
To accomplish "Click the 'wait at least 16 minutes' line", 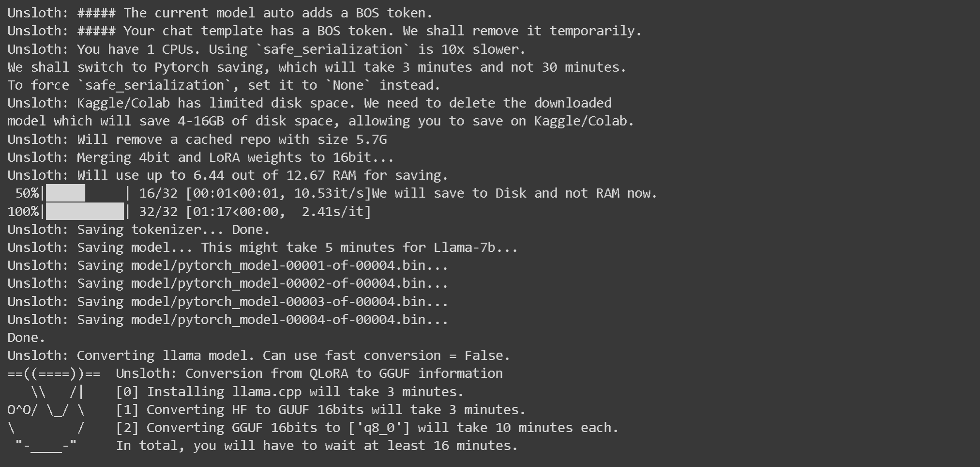I will 317,446.
